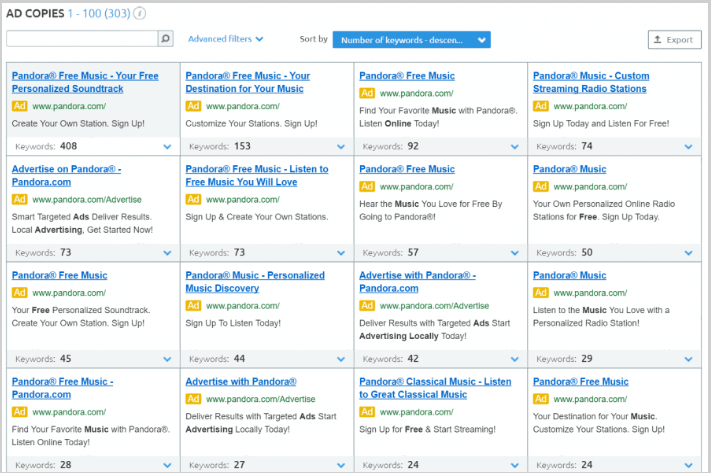The height and width of the screenshot is (473, 711).
Task: Click the Ad badge in the 29-keywords card
Action: click(541, 293)
